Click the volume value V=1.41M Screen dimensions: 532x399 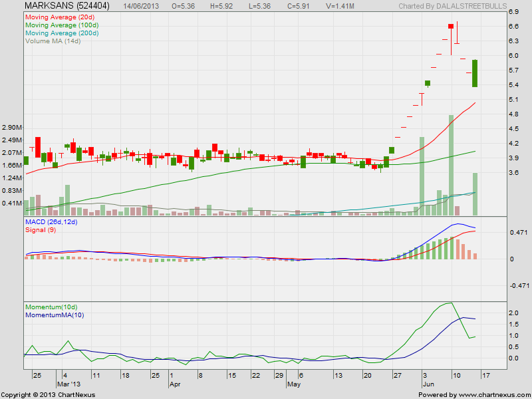(340, 6)
